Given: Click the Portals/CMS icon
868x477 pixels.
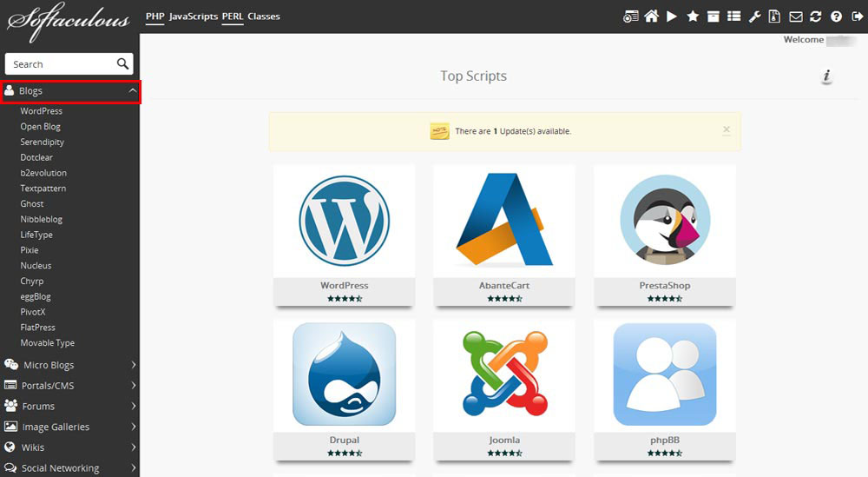Looking at the screenshot, I should coord(10,385).
